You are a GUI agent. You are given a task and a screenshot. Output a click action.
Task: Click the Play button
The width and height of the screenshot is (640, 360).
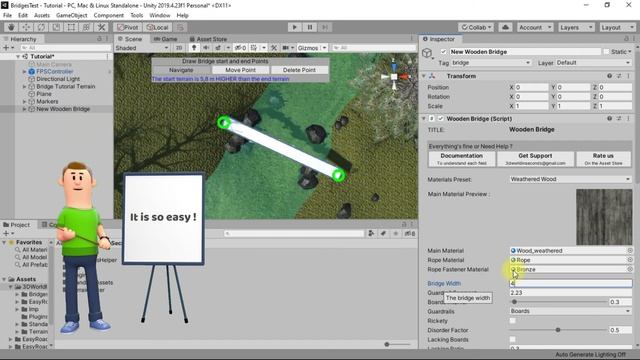[294, 27]
